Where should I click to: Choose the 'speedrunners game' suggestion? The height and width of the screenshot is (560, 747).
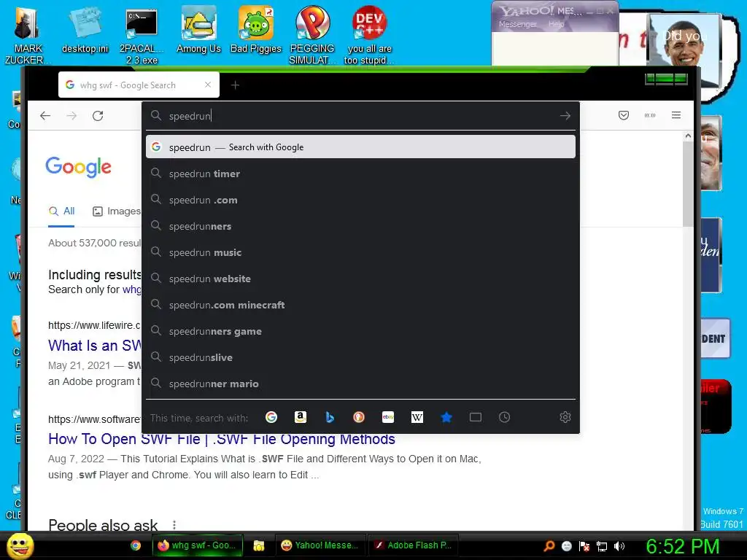360,332
